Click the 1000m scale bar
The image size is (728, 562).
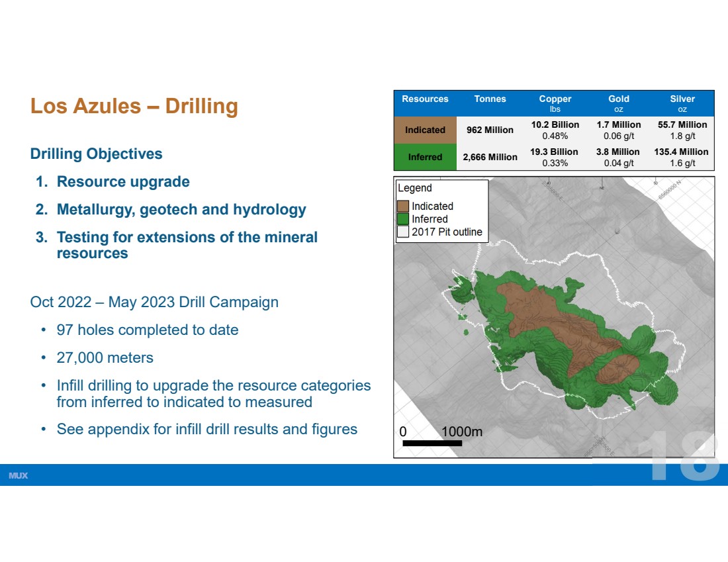tap(432, 443)
